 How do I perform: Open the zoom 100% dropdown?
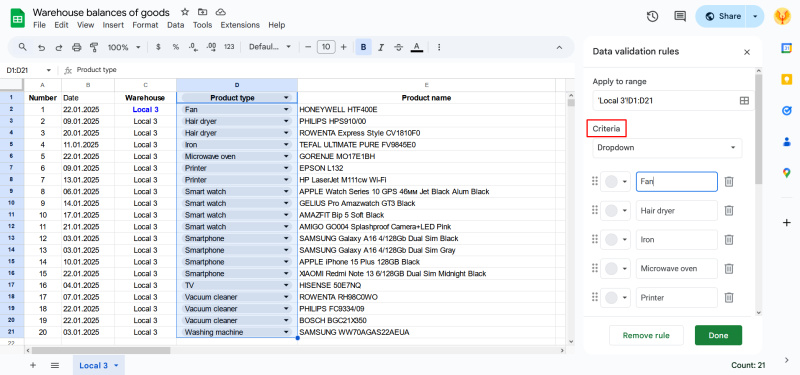click(x=124, y=47)
